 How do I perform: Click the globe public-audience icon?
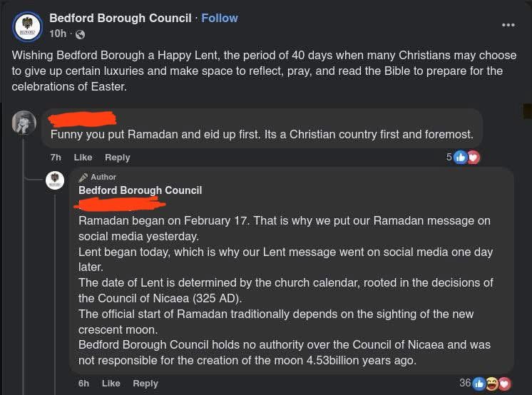pyautogui.click(x=80, y=34)
